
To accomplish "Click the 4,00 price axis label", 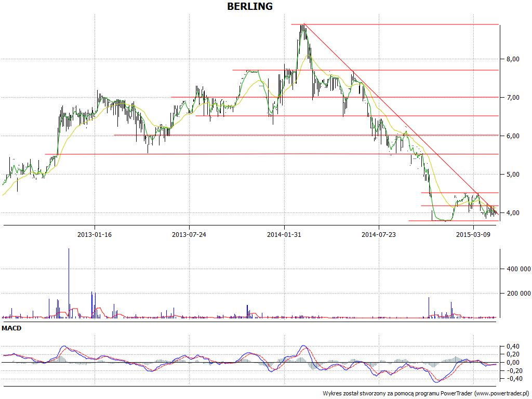I will 513,212.
